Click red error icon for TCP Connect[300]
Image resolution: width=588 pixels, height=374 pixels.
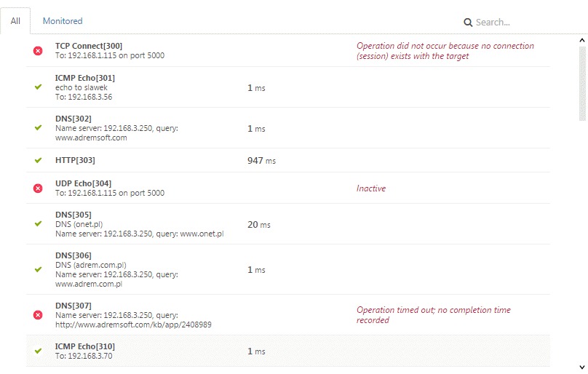pyautogui.click(x=38, y=51)
